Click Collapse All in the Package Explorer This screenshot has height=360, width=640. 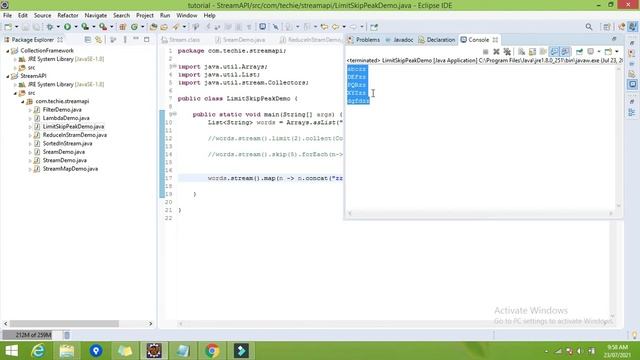[87, 40]
